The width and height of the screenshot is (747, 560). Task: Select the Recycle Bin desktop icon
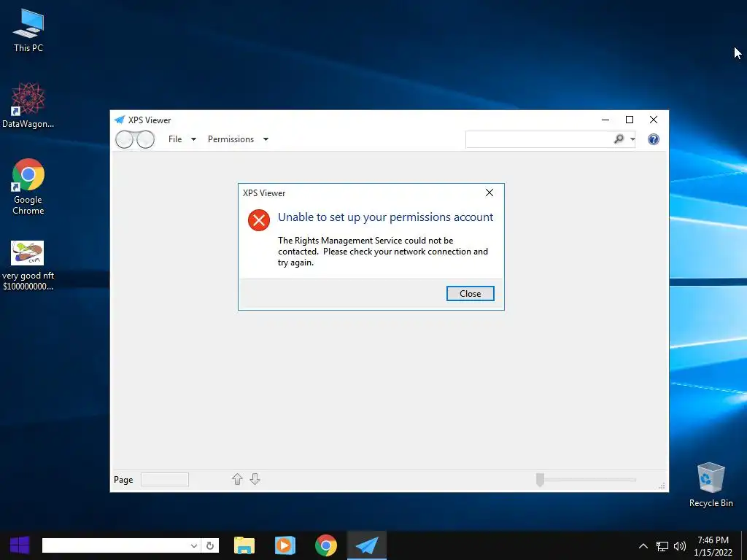[x=711, y=485]
